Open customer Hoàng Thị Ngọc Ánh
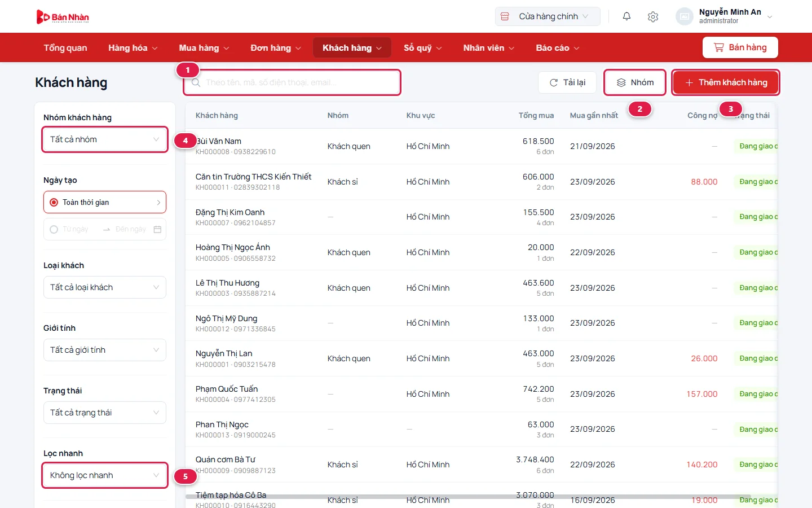812x508 pixels. [x=233, y=247]
